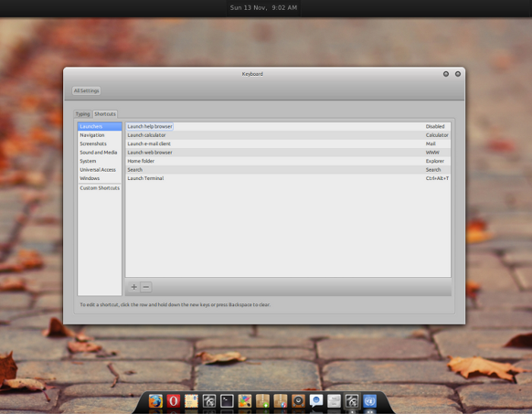Open the Terminal icon in the dock

(x=226, y=401)
